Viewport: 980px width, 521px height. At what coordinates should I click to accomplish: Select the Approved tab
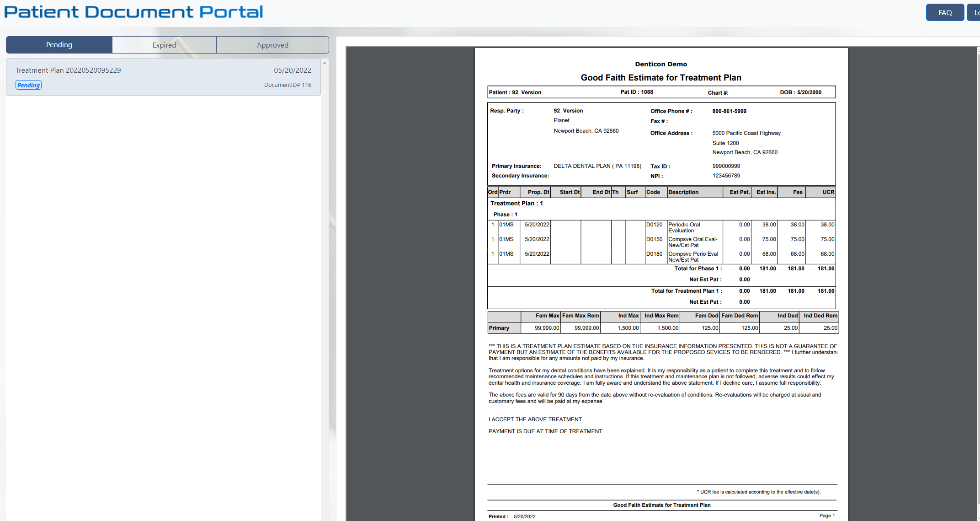272,45
